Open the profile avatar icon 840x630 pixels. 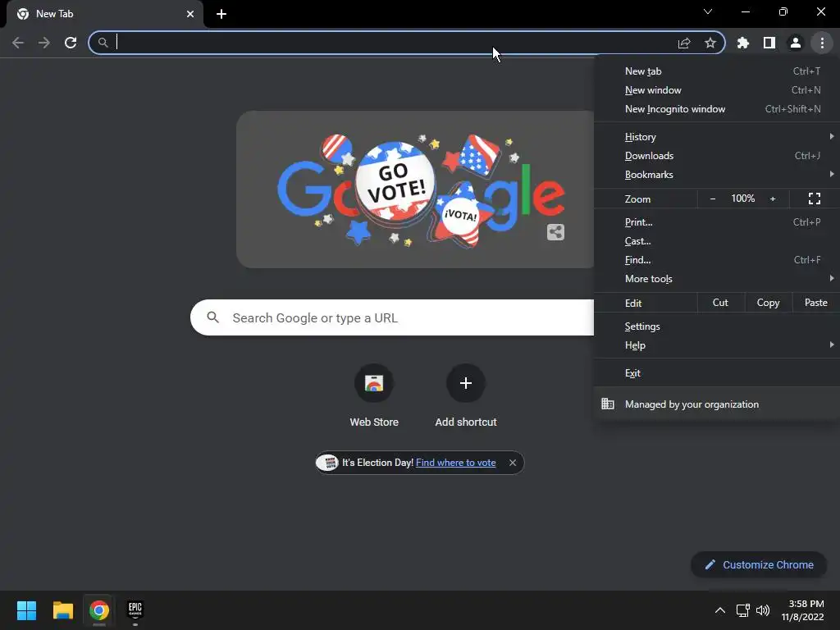pyautogui.click(x=796, y=43)
